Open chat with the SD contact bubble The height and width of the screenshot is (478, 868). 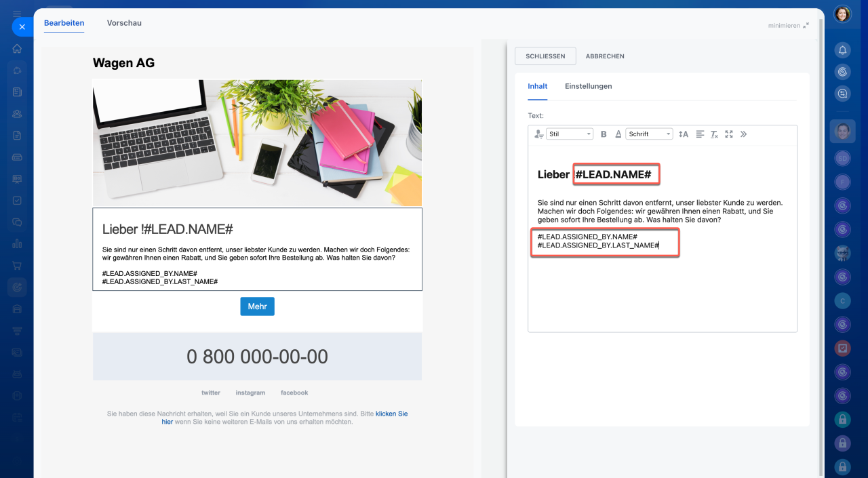click(x=842, y=158)
